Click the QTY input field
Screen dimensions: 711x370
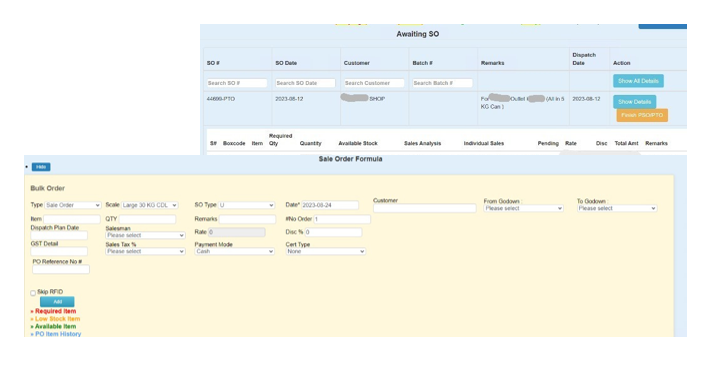147,219
